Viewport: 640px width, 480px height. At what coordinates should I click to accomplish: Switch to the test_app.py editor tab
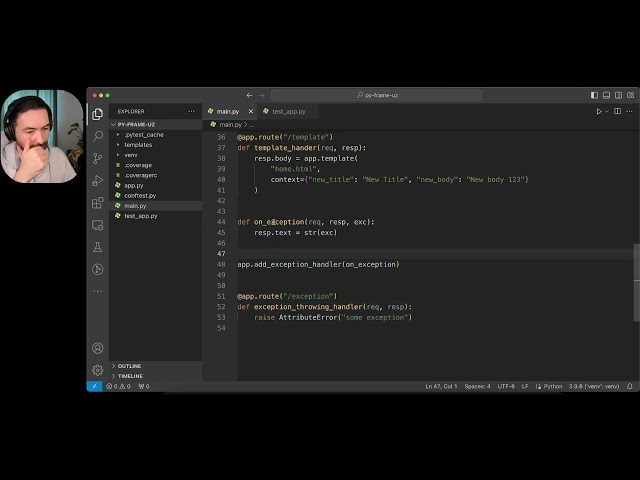point(288,111)
